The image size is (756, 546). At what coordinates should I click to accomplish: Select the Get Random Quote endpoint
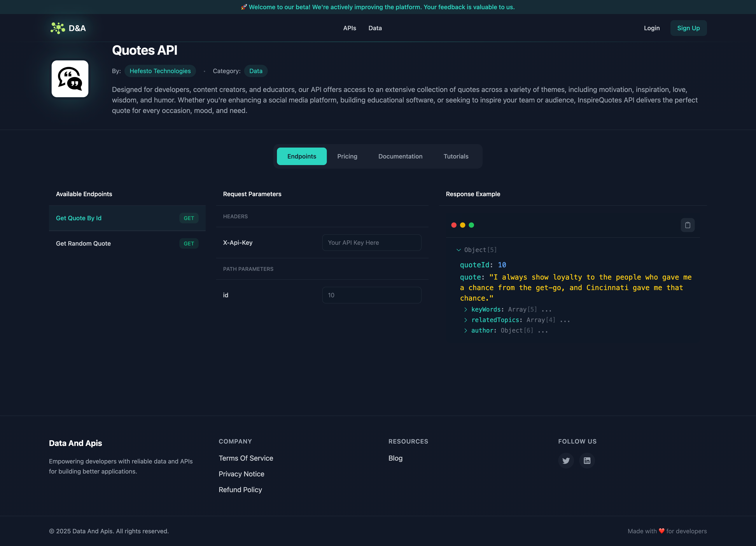pyautogui.click(x=83, y=243)
